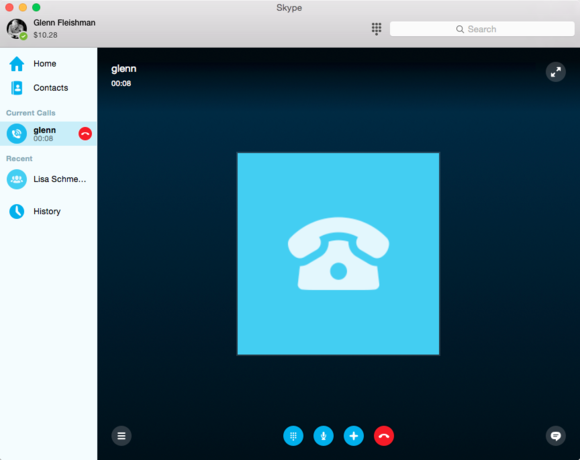Viewport: 580px width, 460px height.
Task: End the call with red hang-up button
Action: coord(384,436)
